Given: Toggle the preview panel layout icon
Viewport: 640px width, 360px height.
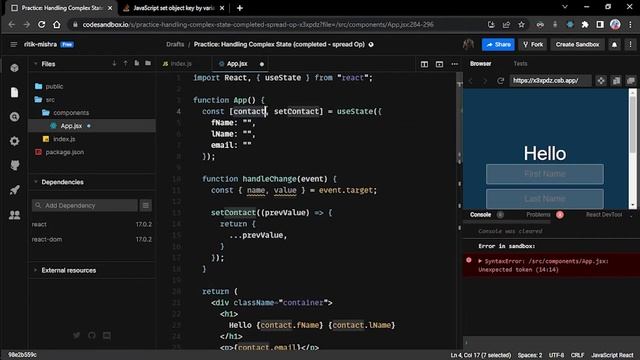Looking at the screenshot, I should tap(439, 64).
